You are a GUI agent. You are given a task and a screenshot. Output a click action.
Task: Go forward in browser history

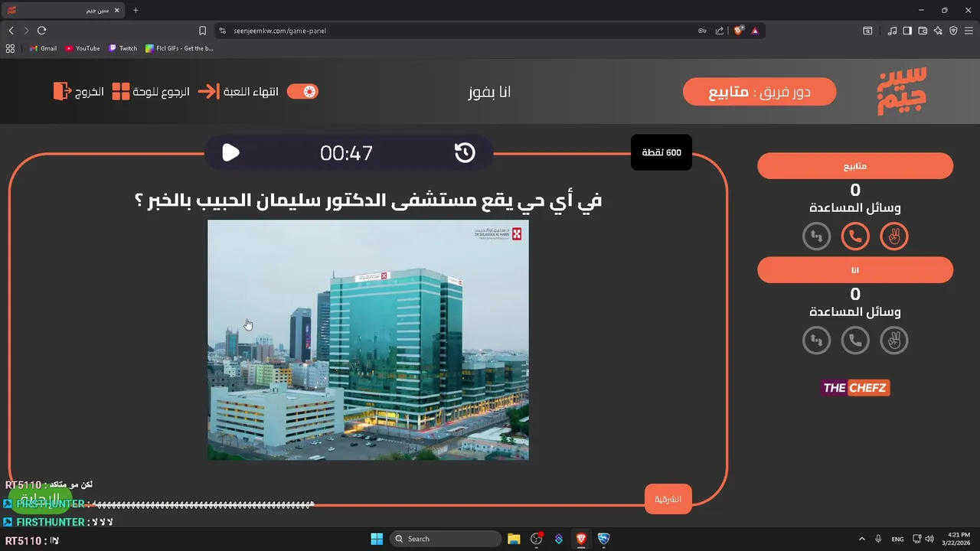pos(26,31)
